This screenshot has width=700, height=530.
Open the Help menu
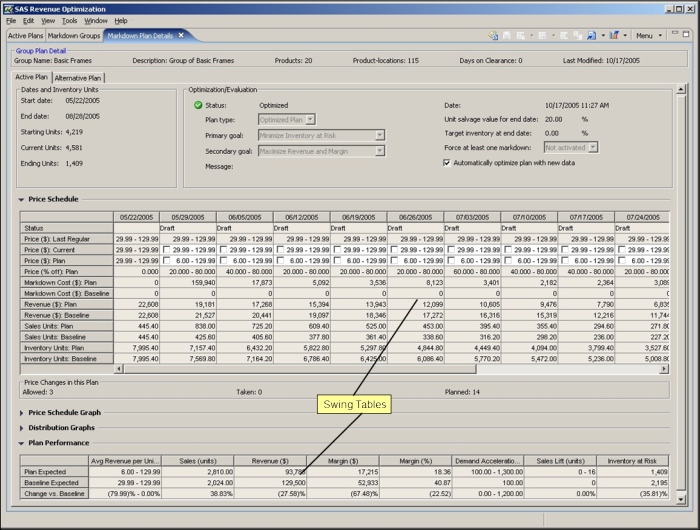121,21
